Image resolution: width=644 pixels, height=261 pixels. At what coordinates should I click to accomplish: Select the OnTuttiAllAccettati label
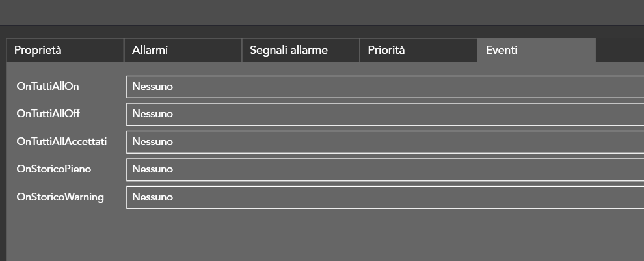pyautogui.click(x=62, y=141)
